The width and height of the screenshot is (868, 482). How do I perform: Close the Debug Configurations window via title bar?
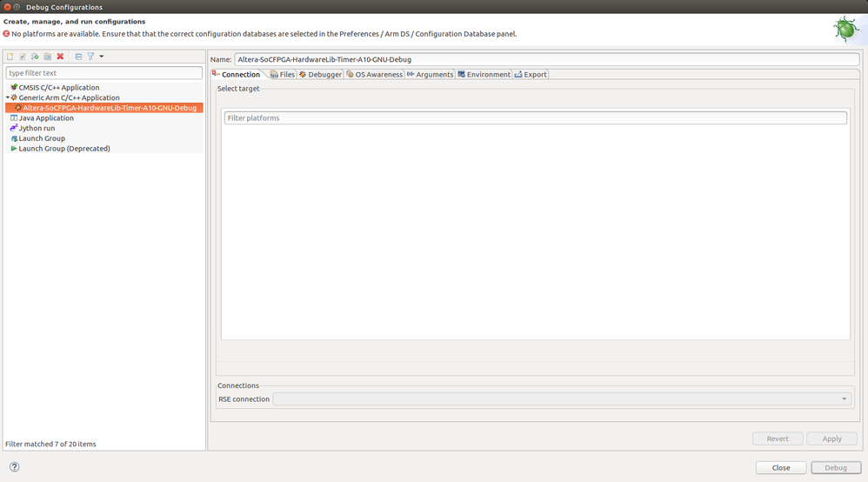[x=7, y=7]
